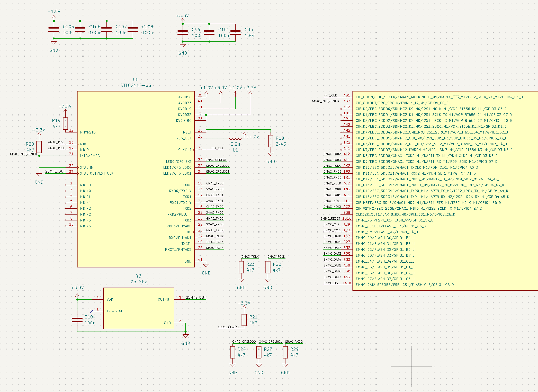This screenshot has width=538, height=392.
Task: Select the EMMC_RESET net label
Action: [330, 219]
